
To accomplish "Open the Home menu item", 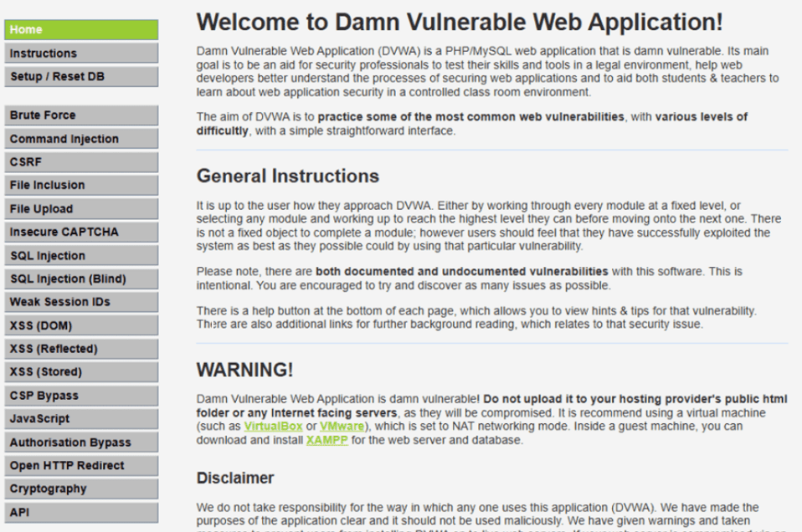I will pos(80,30).
